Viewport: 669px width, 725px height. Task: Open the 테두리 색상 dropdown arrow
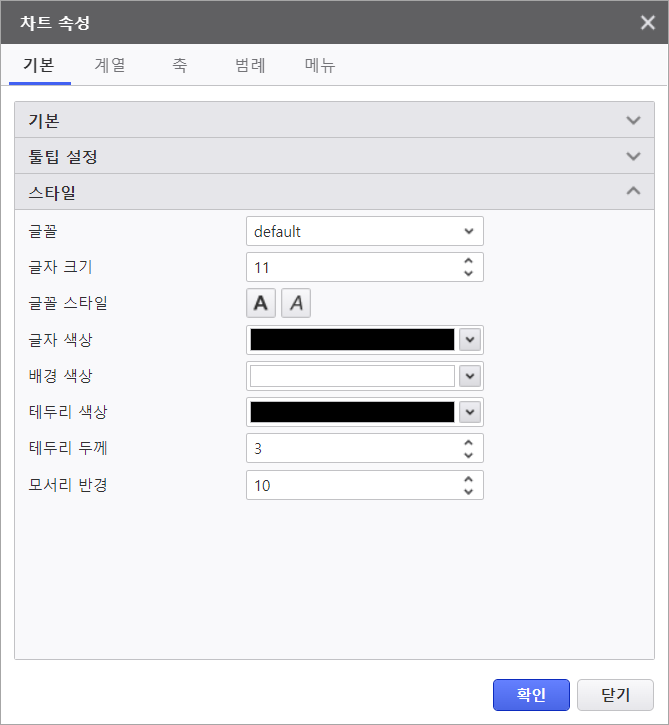[470, 412]
